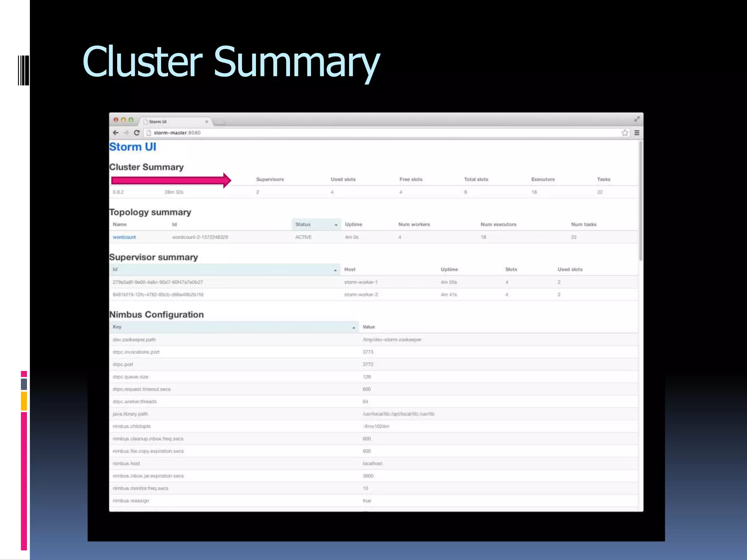Click the Supervisors column header
The image size is (747, 560).
click(x=270, y=179)
